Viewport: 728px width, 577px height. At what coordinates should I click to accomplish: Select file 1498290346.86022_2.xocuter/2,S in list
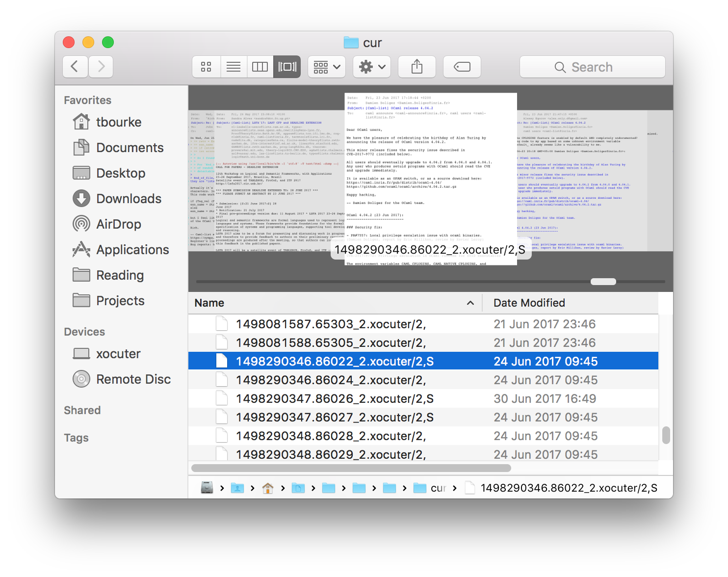tap(423, 361)
